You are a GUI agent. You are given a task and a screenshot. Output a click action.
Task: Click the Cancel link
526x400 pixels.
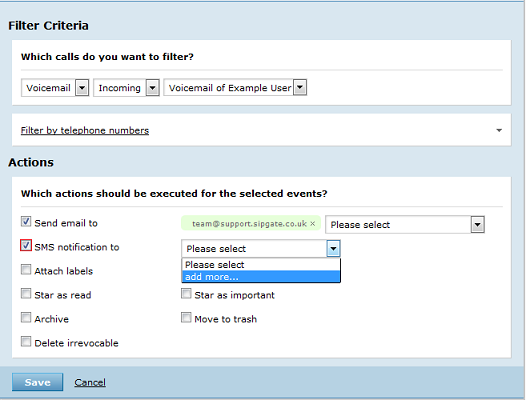tap(90, 382)
